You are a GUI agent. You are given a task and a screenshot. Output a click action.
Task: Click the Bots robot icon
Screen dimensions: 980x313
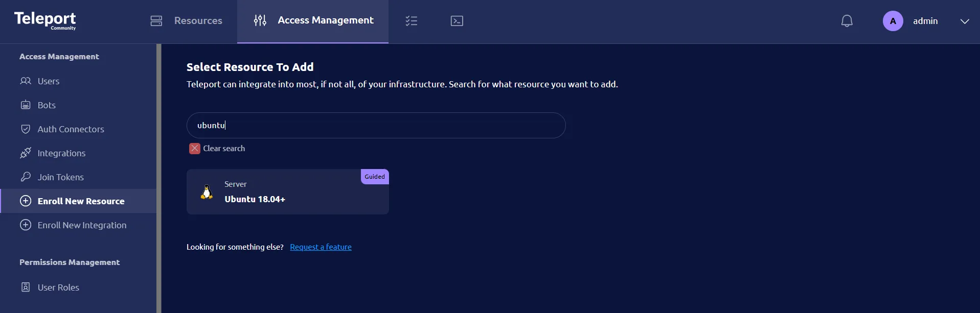(26, 105)
